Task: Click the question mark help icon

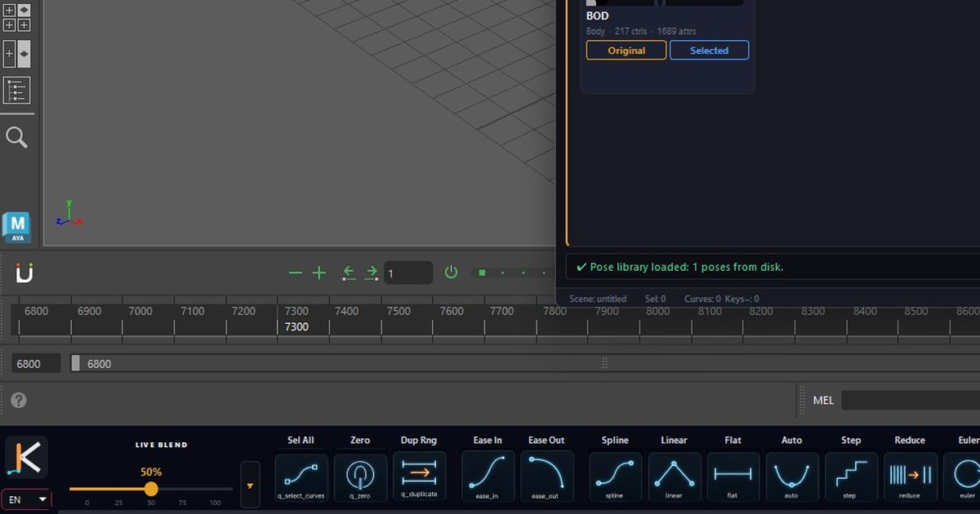Action: tap(18, 401)
